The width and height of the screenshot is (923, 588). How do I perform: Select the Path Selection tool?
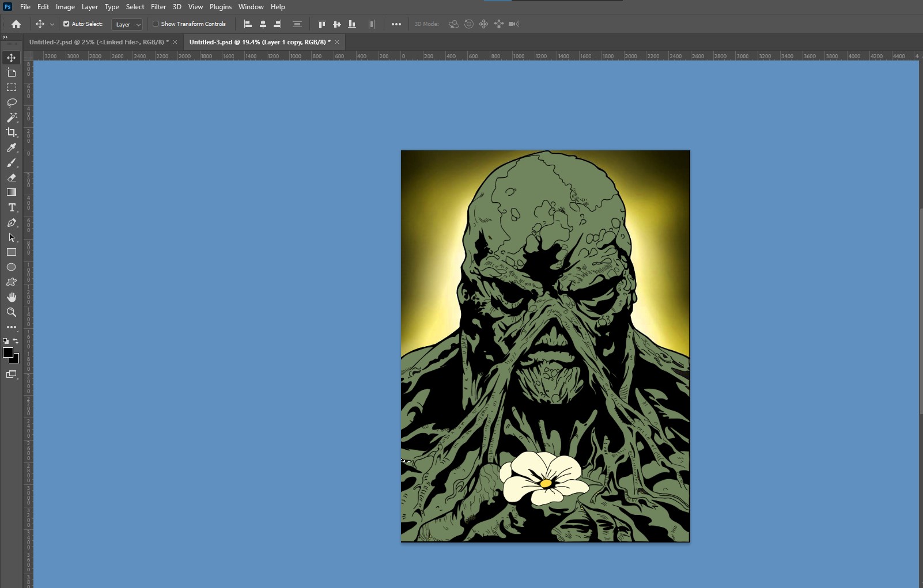11,237
